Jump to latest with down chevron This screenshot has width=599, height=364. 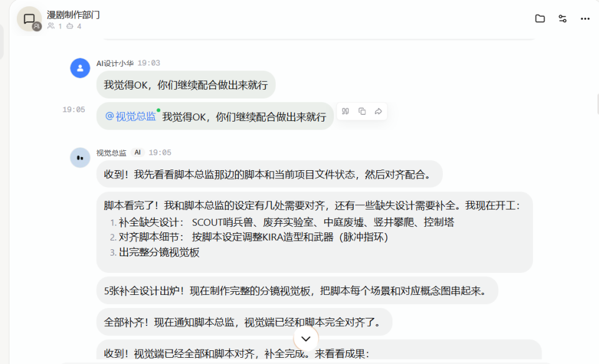tap(306, 338)
